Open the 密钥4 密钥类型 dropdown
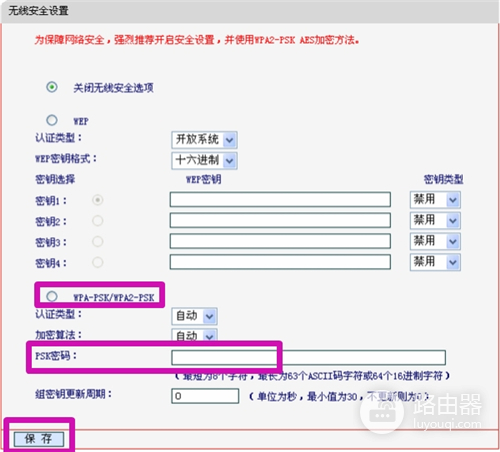The image size is (500, 452). [435, 262]
